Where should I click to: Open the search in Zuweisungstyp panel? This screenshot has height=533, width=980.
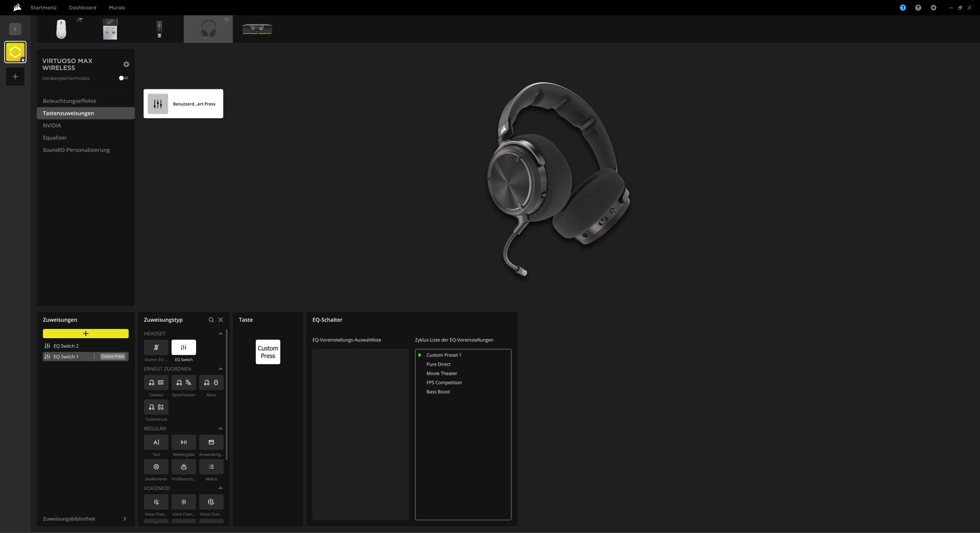[211, 320]
